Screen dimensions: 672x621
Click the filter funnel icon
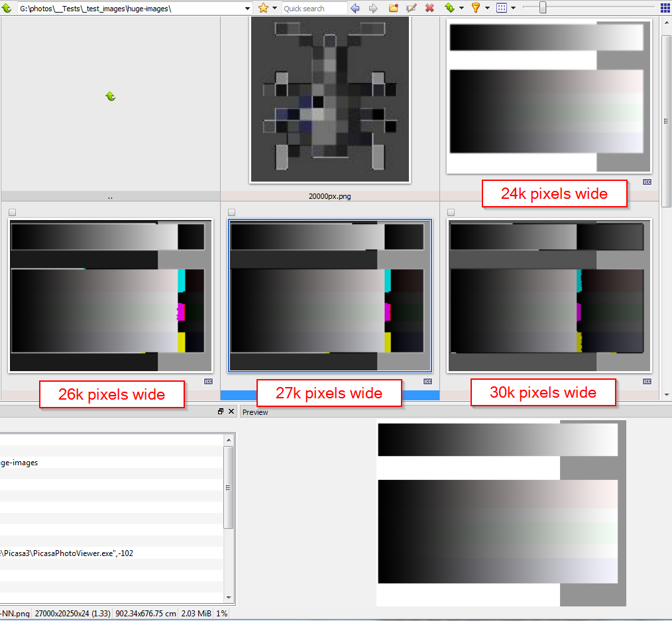click(476, 8)
